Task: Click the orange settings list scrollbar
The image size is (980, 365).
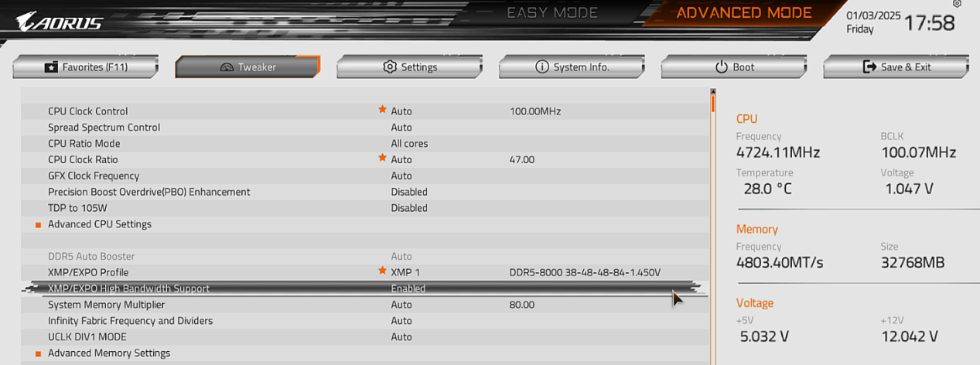Action: pos(712,101)
